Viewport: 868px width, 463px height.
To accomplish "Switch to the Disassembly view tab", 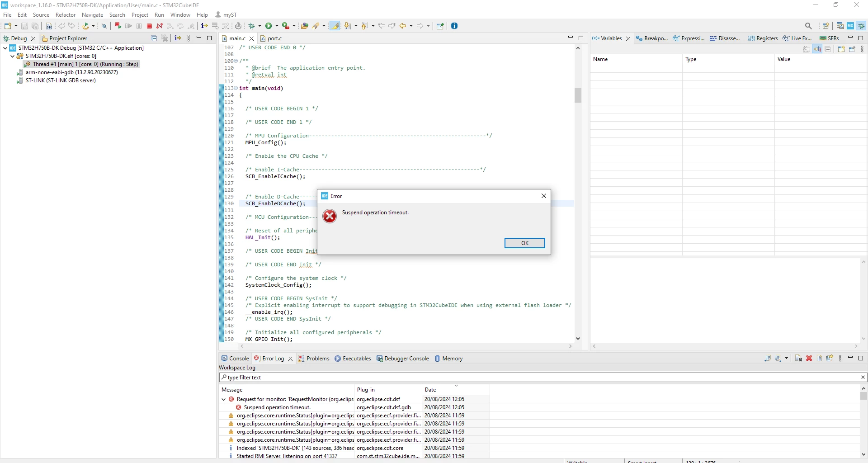I will tap(725, 38).
